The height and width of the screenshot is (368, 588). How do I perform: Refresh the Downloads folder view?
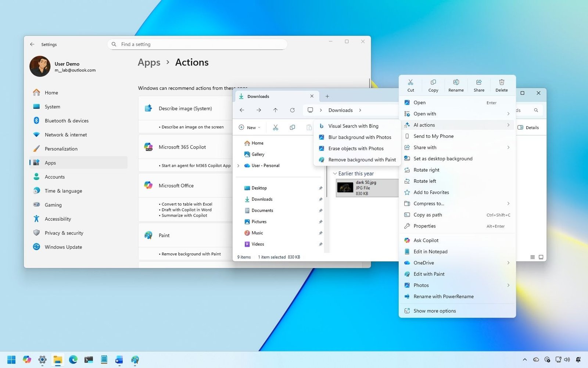tap(292, 110)
